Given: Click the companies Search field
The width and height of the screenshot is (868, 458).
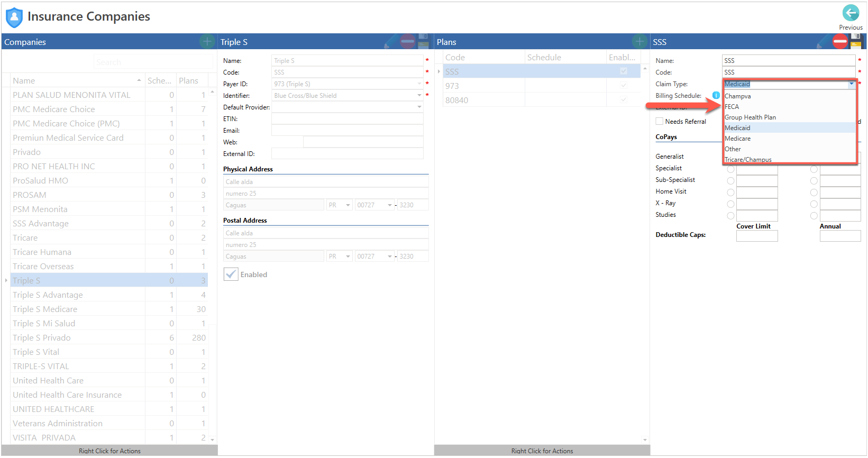Looking at the screenshot, I should tap(153, 62).
